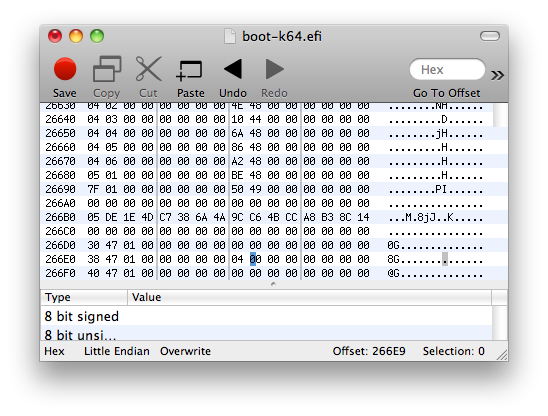This screenshot has height=416, width=548.
Task: Toggle the toolbar with the pill button
Action: pyautogui.click(x=490, y=36)
